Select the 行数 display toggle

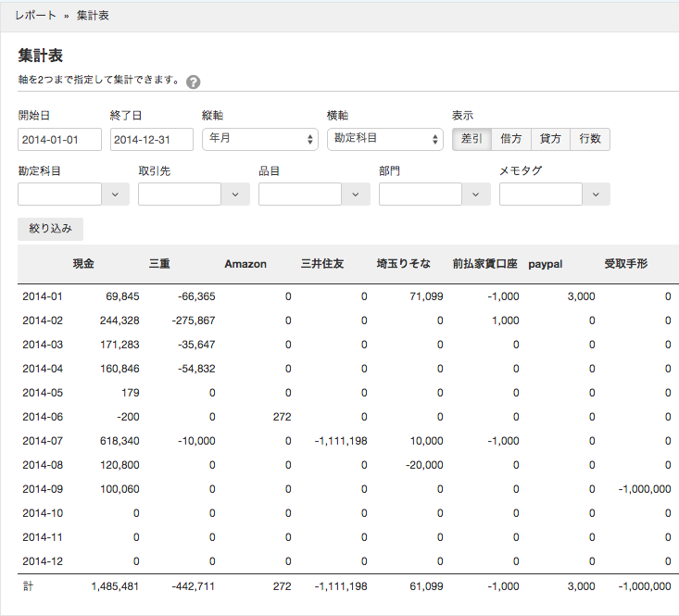pyautogui.click(x=590, y=139)
